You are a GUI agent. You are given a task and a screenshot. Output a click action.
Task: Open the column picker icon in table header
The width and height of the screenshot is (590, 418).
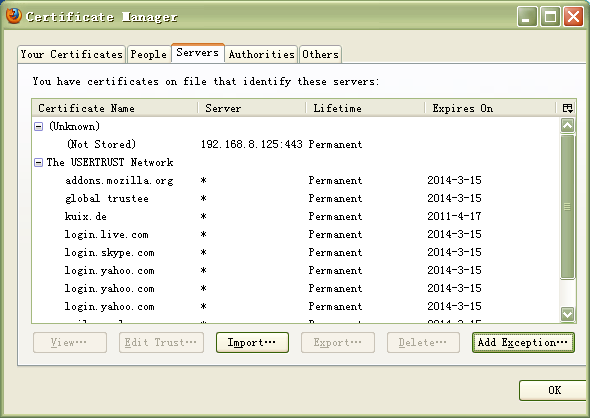point(567,108)
